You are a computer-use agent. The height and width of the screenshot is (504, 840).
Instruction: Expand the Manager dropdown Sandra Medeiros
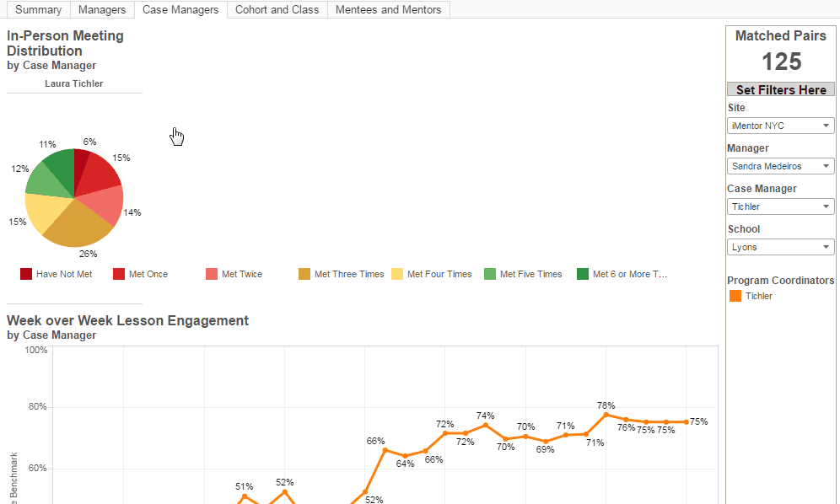pyautogui.click(x=780, y=166)
